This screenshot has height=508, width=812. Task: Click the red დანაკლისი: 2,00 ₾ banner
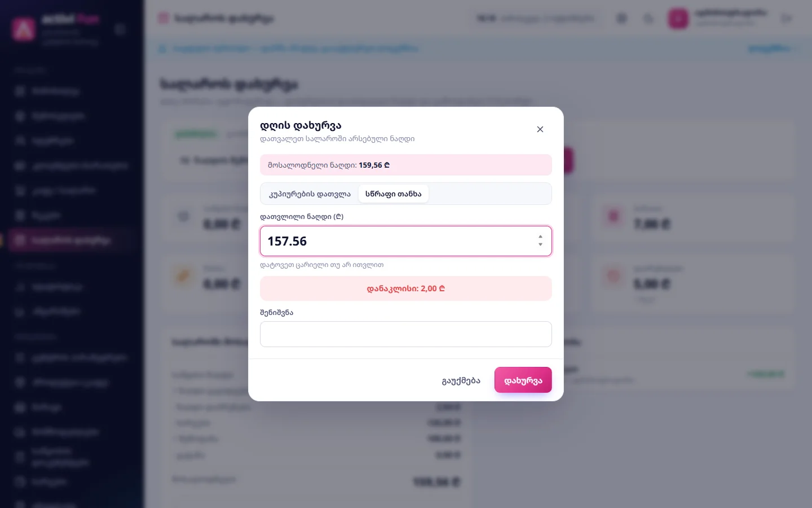pos(406,288)
